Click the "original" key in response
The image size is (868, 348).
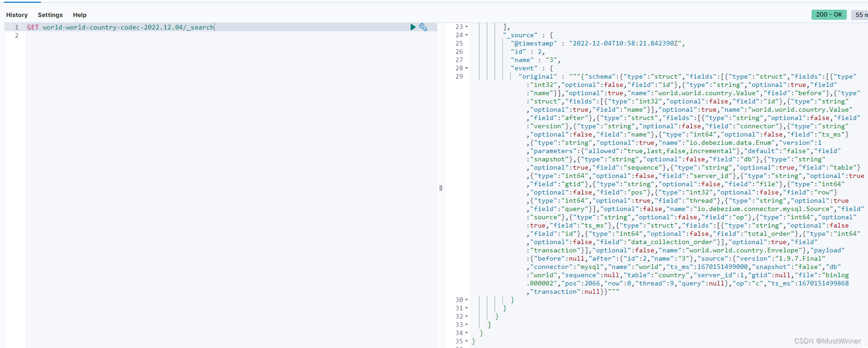538,76
